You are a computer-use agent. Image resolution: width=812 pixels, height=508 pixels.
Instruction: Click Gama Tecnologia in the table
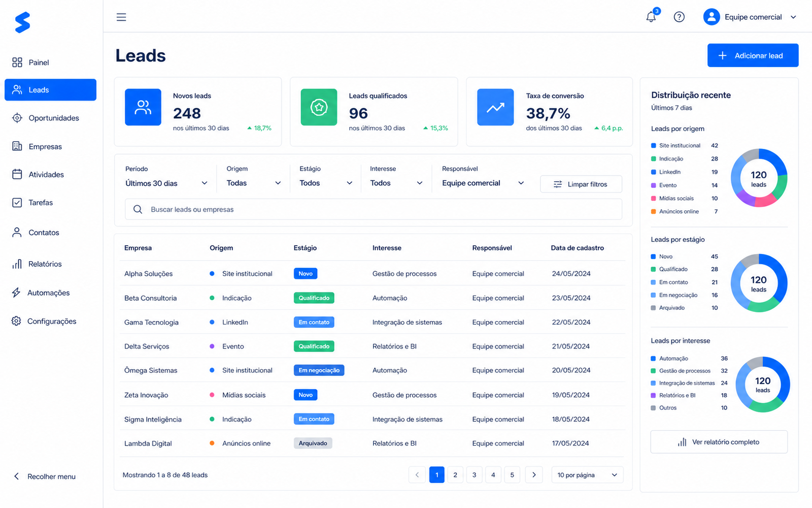pyautogui.click(x=151, y=322)
